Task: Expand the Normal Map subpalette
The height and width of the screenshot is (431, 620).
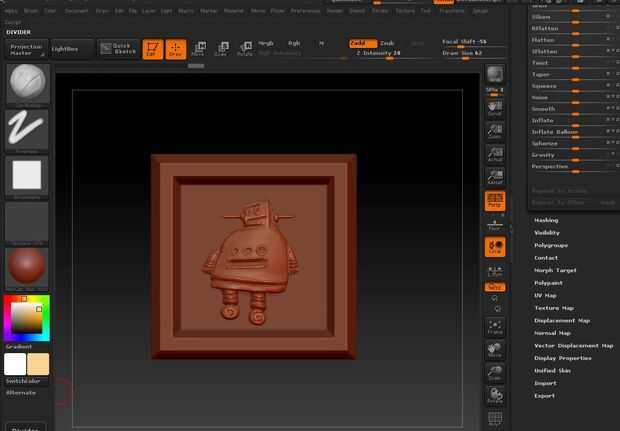Action: click(552, 333)
